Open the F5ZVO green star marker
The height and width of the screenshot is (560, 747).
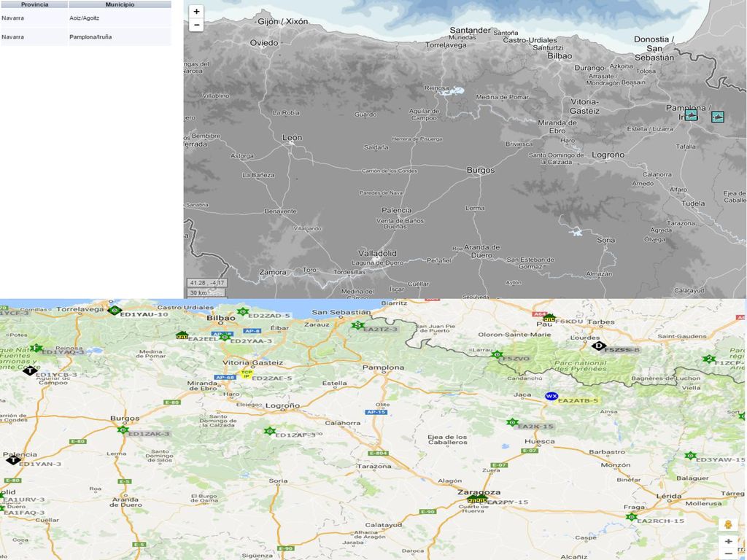coord(497,354)
